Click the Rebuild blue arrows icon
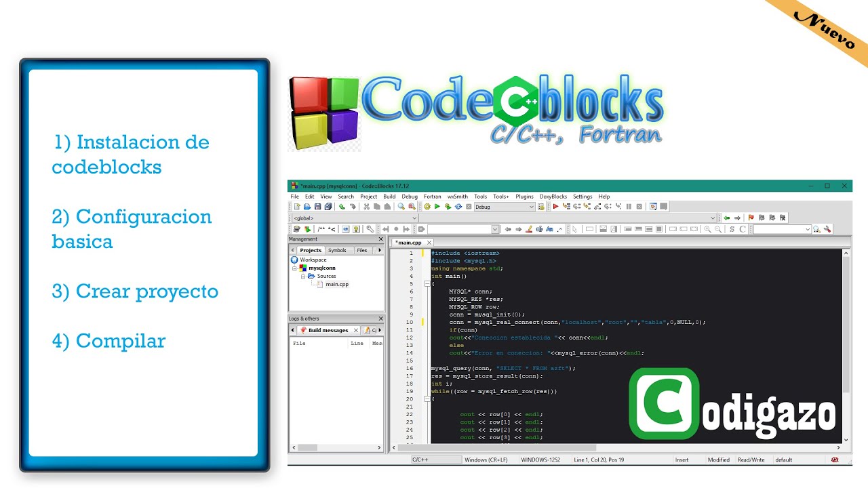868x488 pixels. click(458, 207)
